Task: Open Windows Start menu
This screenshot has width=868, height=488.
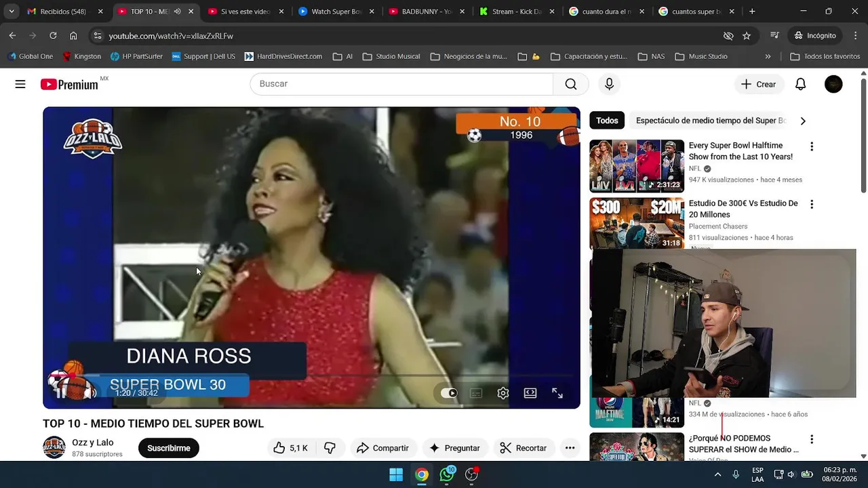Action: pyautogui.click(x=396, y=474)
